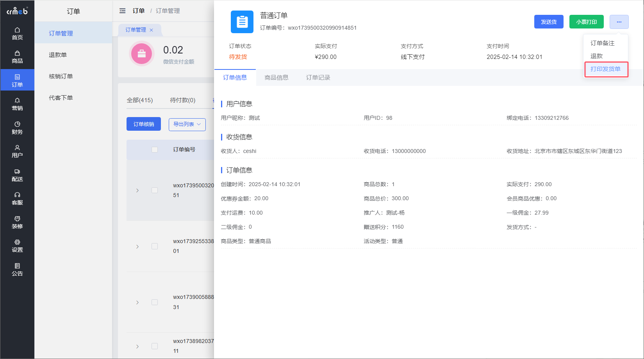This screenshot has width=644, height=359.
Task: Check the box for order wxo1739005888...31
Action: click(155, 302)
